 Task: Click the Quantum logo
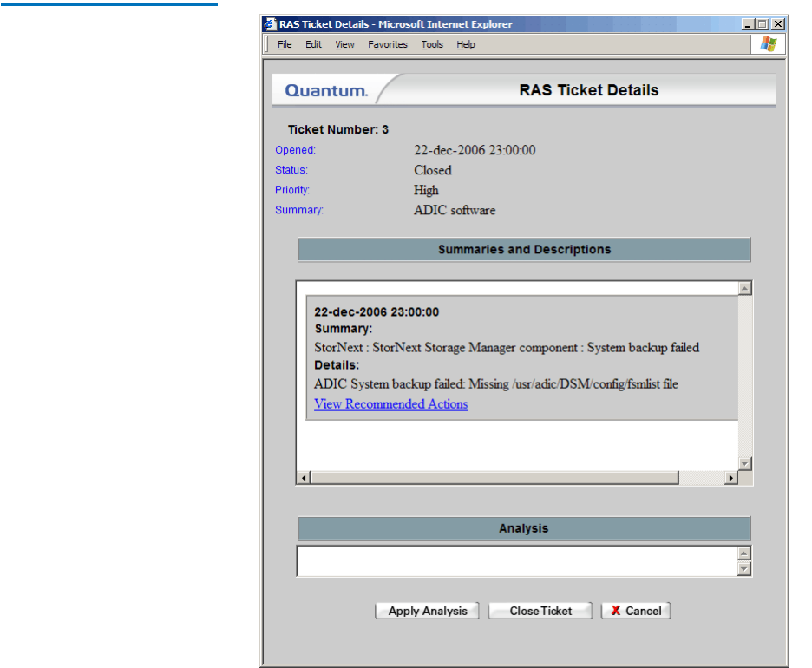tap(326, 90)
